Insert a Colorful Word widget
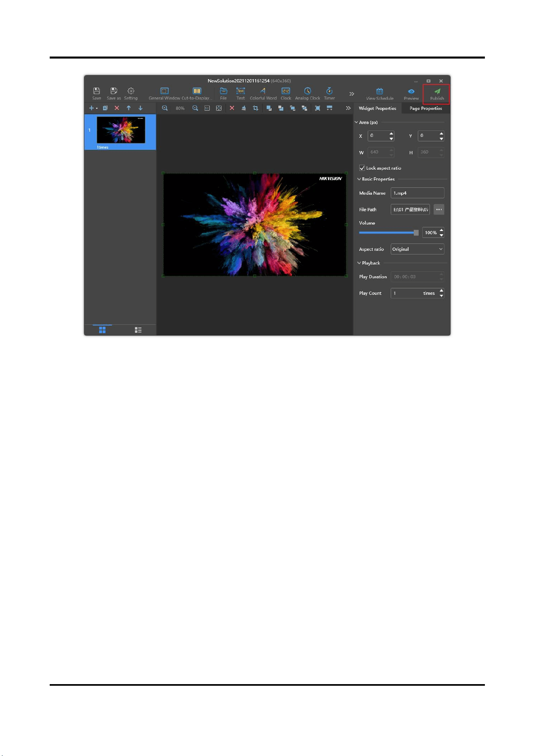Screen dimensions: 535x756 point(263,93)
